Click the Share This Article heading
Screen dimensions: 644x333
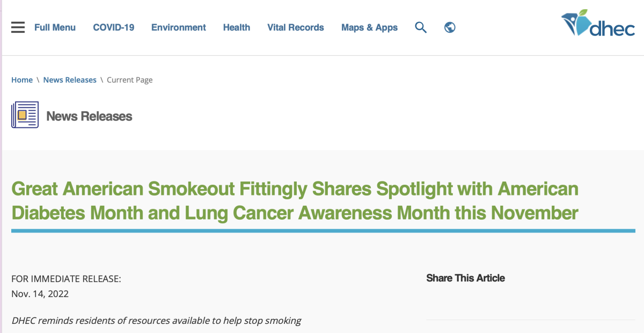coord(465,278)
